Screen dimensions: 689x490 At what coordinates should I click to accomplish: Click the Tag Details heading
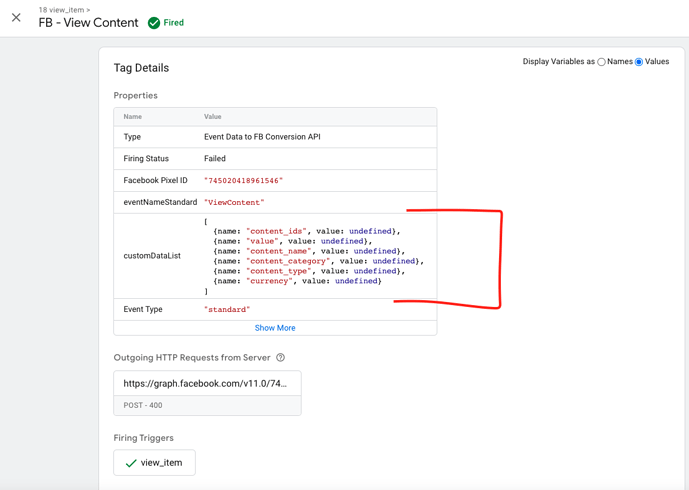click(141, 68)
